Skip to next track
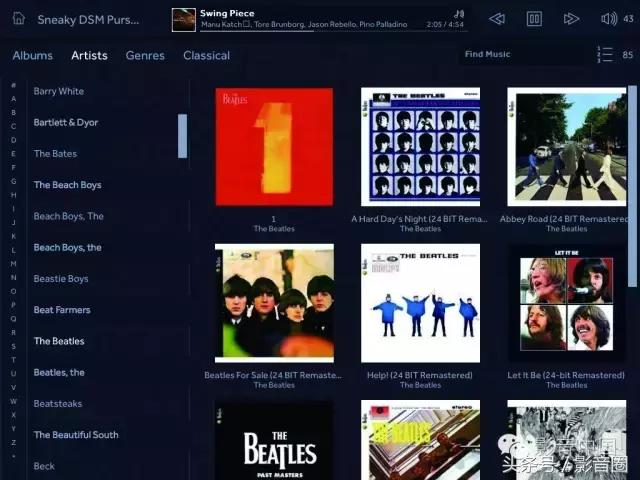The width and height of the screenshot is (640, 480). [x=571, y=19]
